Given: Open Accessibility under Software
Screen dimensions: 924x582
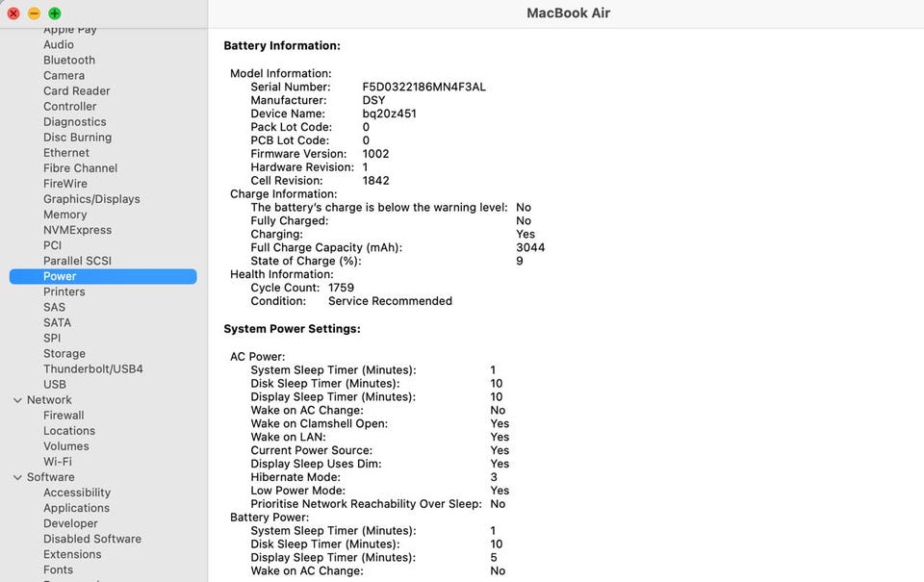Looking at the screenshot, I should click(x=77, y=493).
